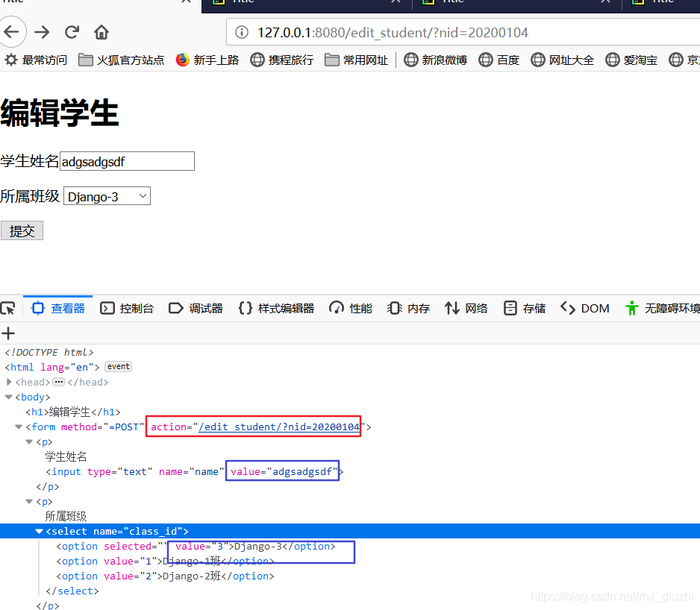Open the 样式编辑器 style editor tab
This screenshot has height=610, width=700.
point(276,308)
